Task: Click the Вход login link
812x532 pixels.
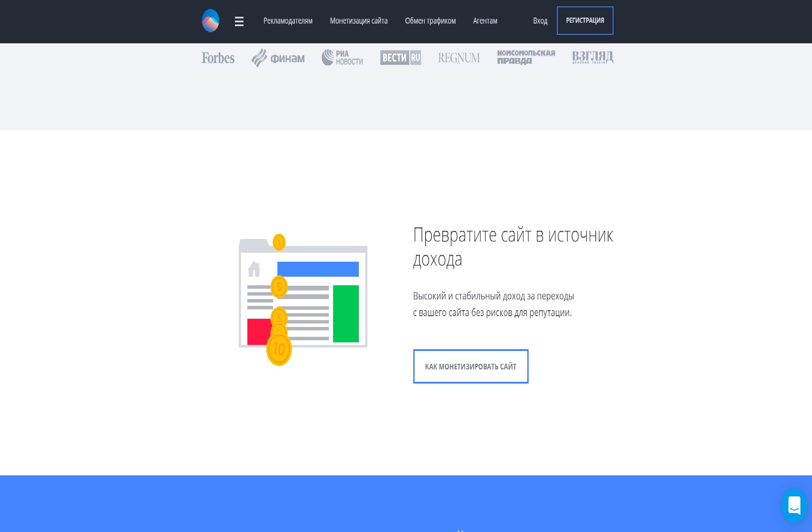Action: point(540,21)
